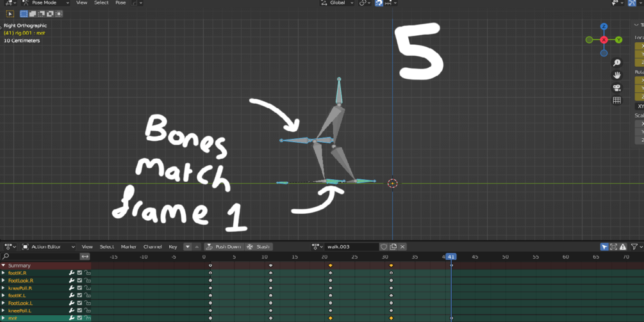This screenshot has height=322, width=644.
Task: Click wrench modifier icon for FootLook.L
Action: (x=72, y=303)
